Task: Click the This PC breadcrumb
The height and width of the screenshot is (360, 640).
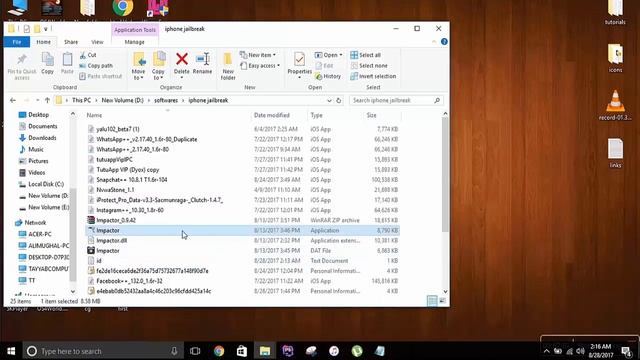Action: point(81,100)
